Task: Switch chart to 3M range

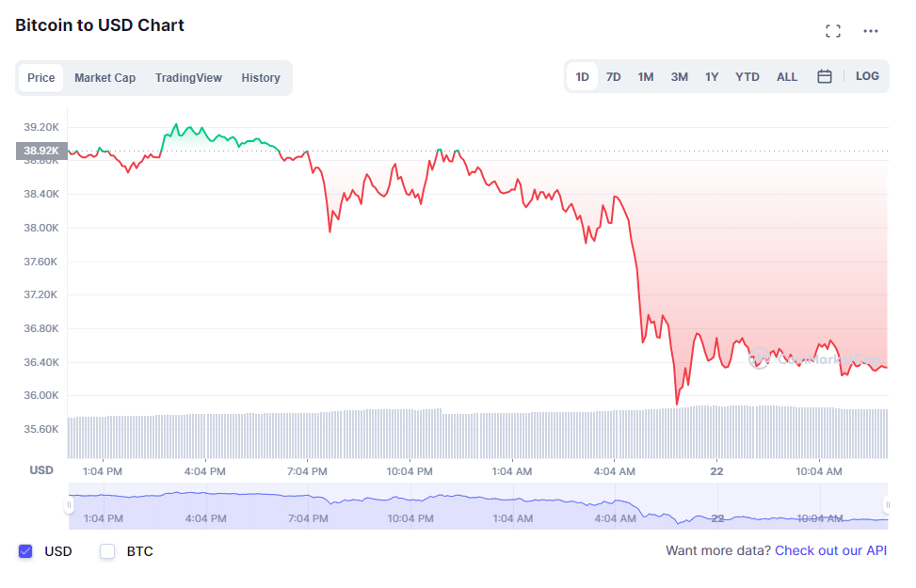Action: pyautogui.click(x=679, y=77)
